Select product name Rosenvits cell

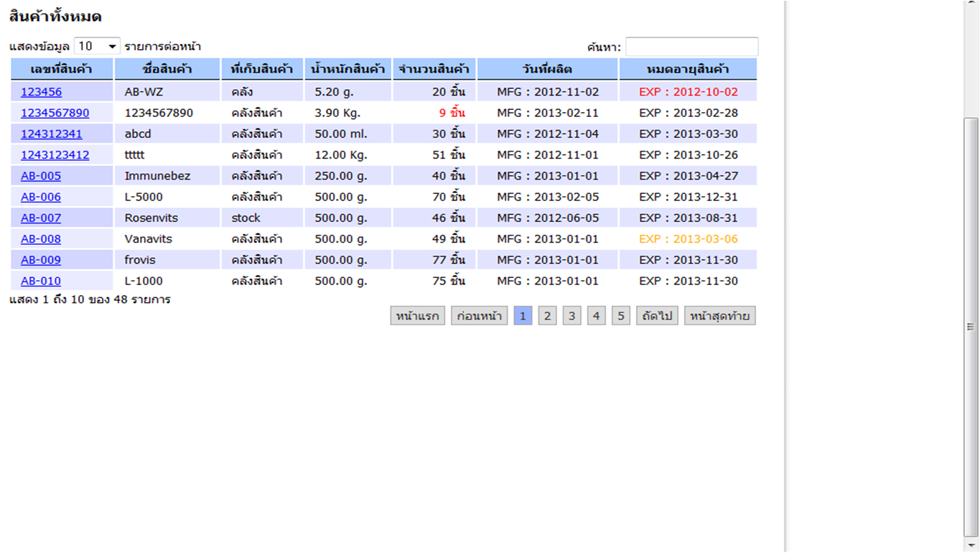(167, 218)
